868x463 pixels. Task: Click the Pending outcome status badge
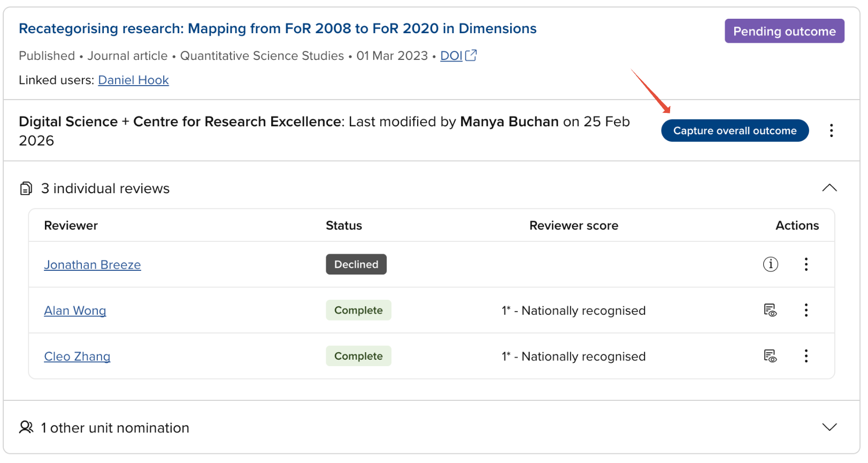[784, 31]
